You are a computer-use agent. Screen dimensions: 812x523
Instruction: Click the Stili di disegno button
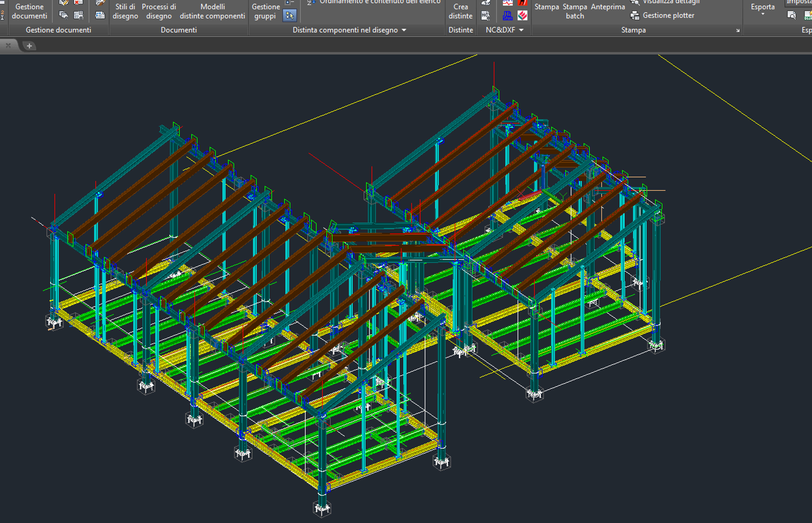125,11
